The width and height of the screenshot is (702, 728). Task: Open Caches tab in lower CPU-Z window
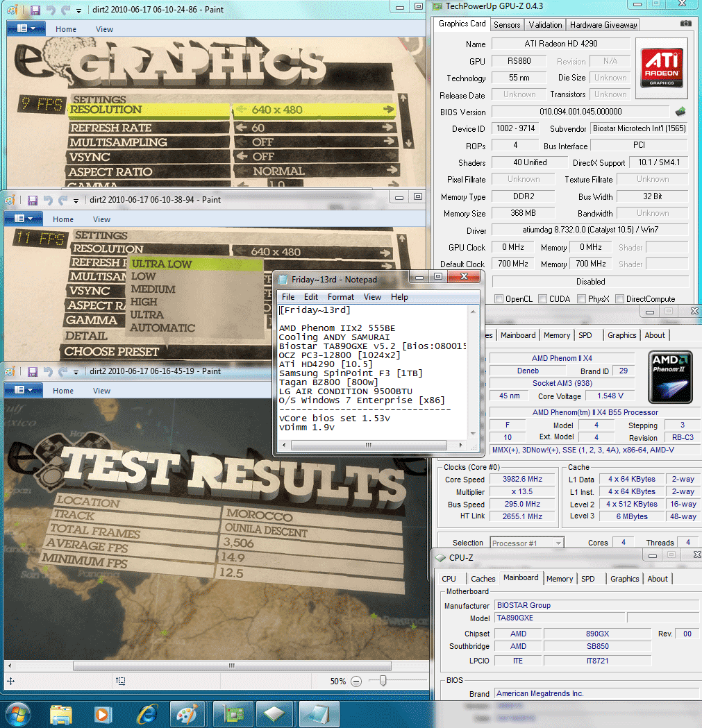tap(483, 579)
